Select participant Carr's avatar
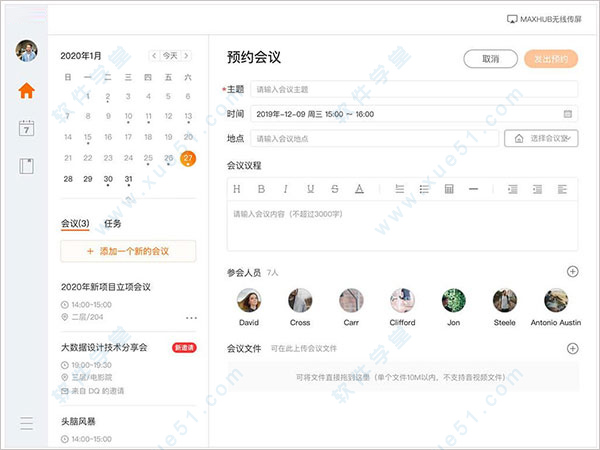 point(351,300)
